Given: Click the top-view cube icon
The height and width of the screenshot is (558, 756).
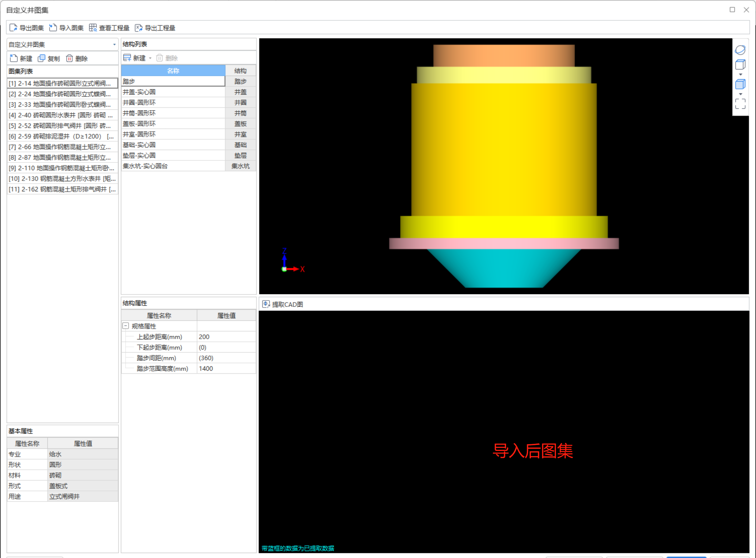Looking at the screenshot, I should click(740, 64).
